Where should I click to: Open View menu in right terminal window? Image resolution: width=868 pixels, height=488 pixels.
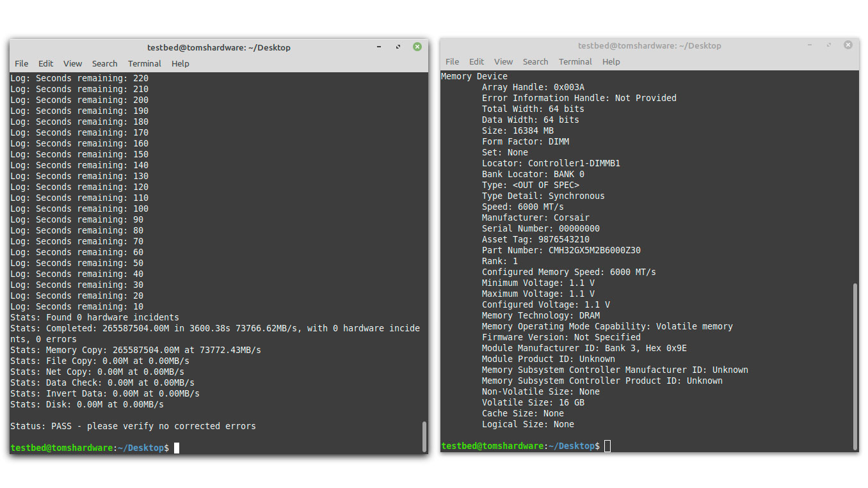pyautogui.click(x=503, y=61)
